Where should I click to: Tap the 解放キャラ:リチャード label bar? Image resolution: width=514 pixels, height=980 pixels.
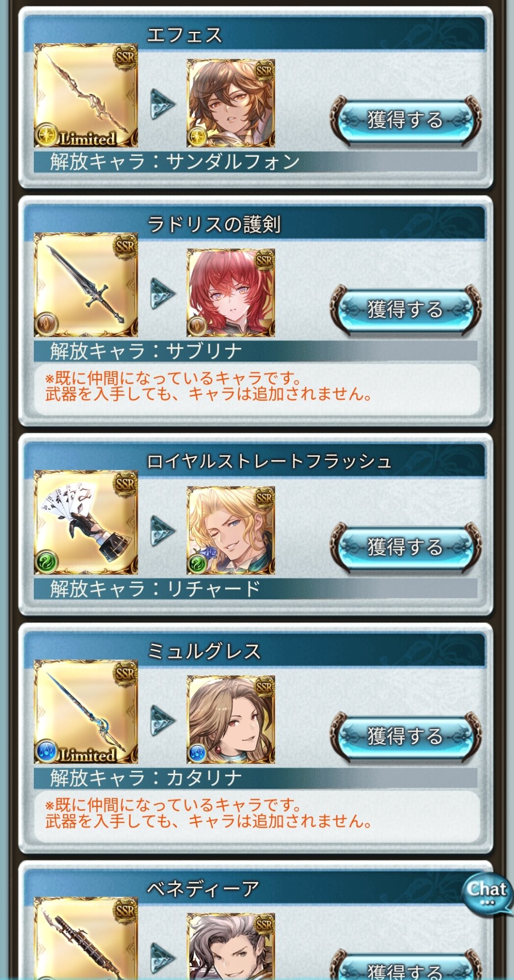[x=256, y=588]
